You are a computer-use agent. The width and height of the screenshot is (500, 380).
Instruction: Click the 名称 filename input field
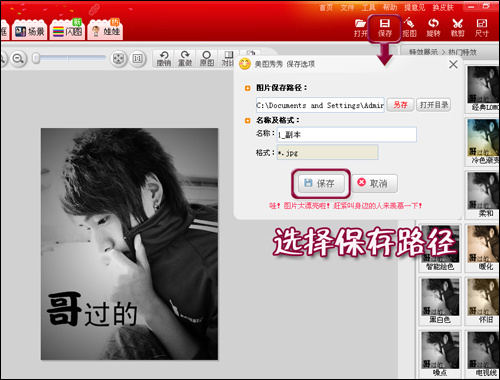(x=346, y=134)
